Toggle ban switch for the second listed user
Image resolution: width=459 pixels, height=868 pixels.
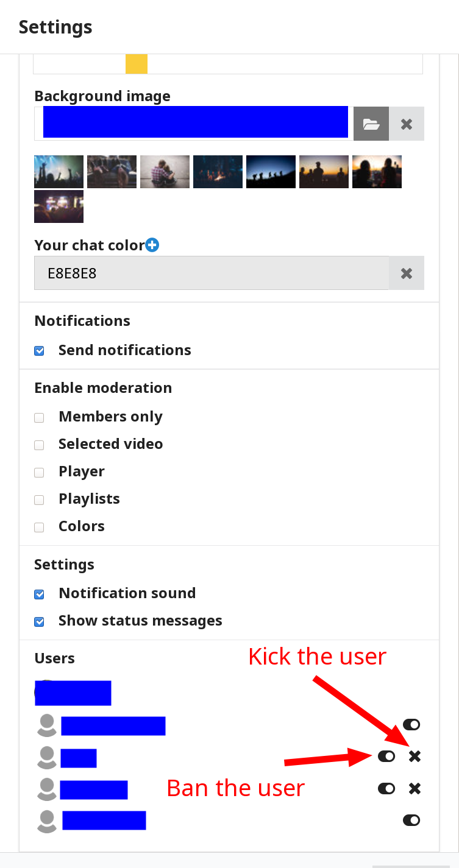coord(386,757)
